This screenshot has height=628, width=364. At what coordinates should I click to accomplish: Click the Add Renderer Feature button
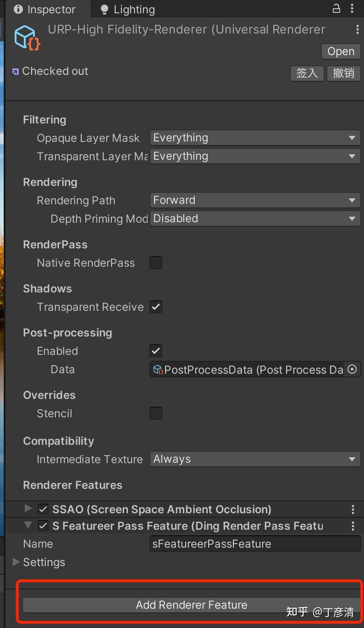point(192,605)
